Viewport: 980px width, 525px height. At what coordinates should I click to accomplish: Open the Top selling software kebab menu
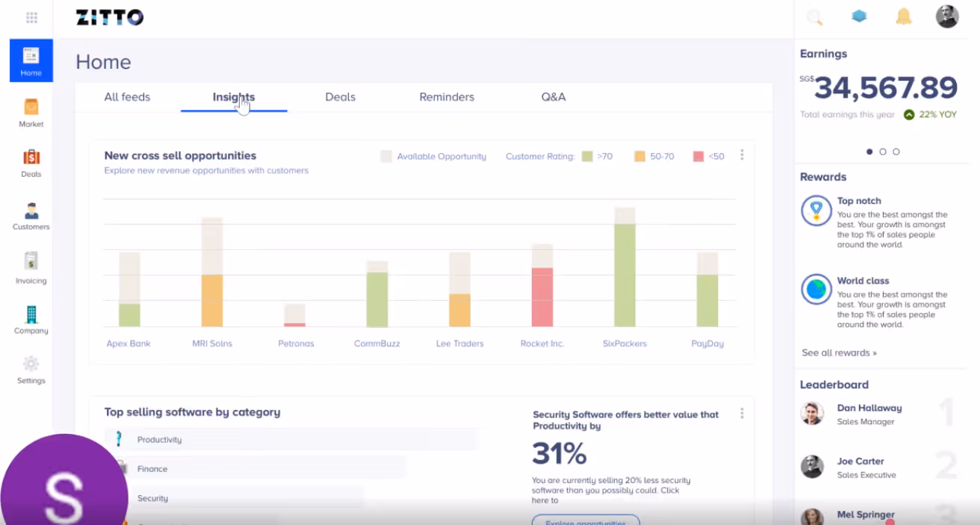coord(742,413)
